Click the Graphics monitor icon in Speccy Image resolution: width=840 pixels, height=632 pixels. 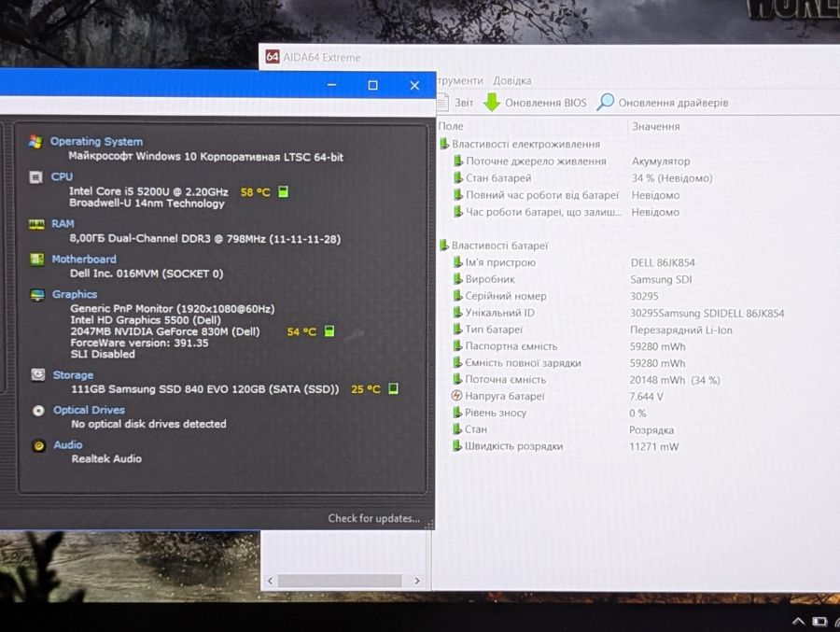[x=37, y=295]
